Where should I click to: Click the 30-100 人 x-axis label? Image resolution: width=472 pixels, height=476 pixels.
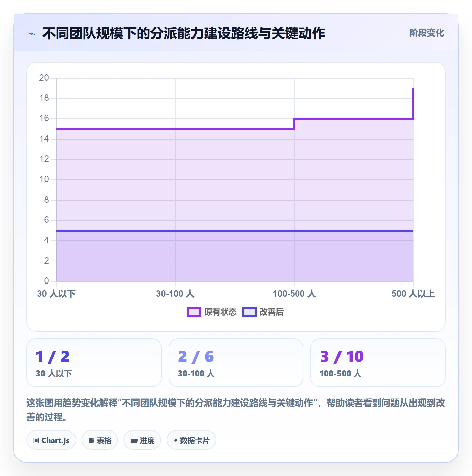(175, 294)
